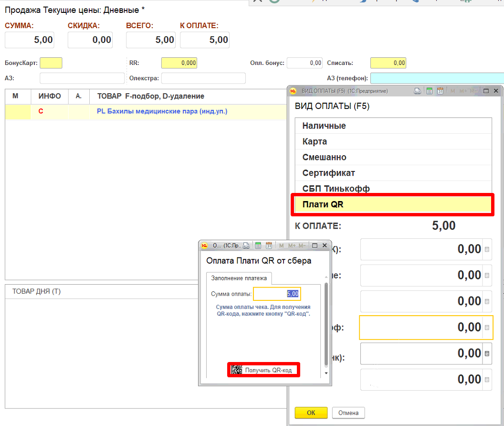The width and height of the screenshot is (504, 426).
Task: Click the Отмена button
Action: click(x=348, y=413)
